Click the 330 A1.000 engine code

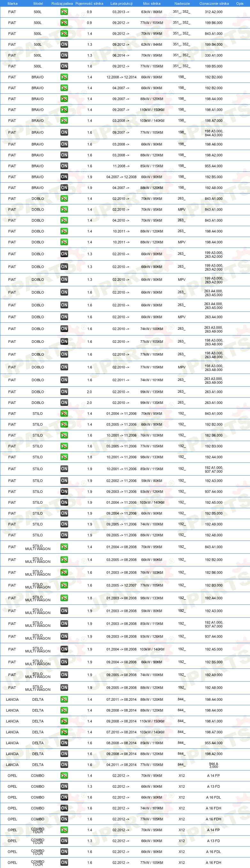click(x=214, y=55)
